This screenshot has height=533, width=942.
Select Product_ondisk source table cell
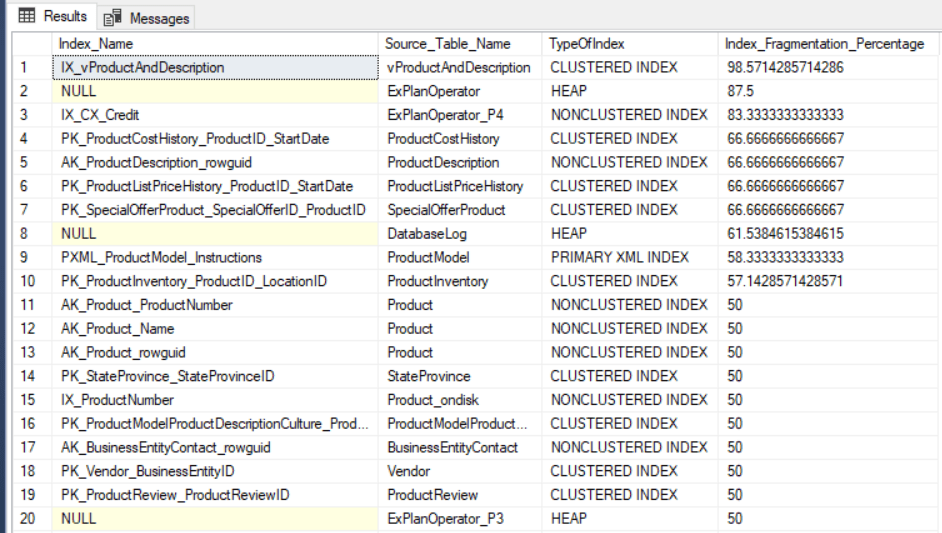(460, 400)
